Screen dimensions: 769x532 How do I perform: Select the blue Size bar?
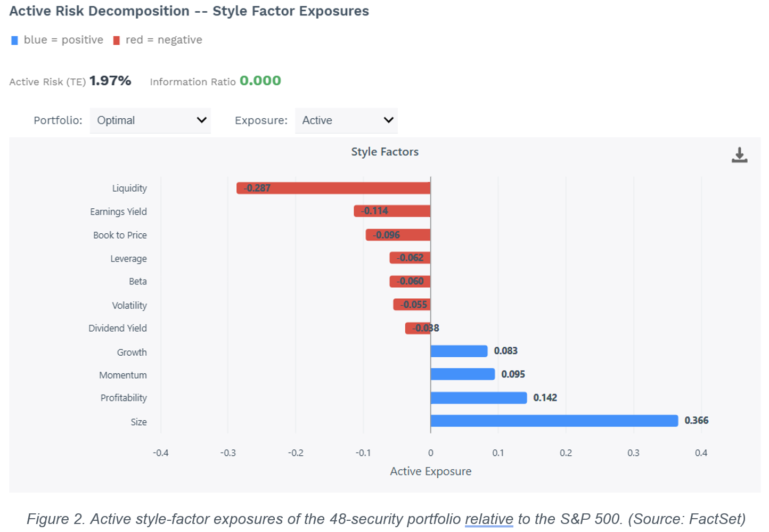554,421
